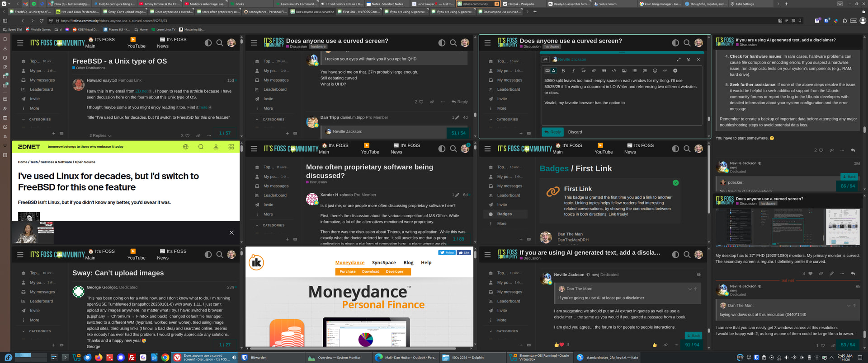Expand the 2 Replies dropdown under Howard's post
Screen dimensions: 868x363
100,135
